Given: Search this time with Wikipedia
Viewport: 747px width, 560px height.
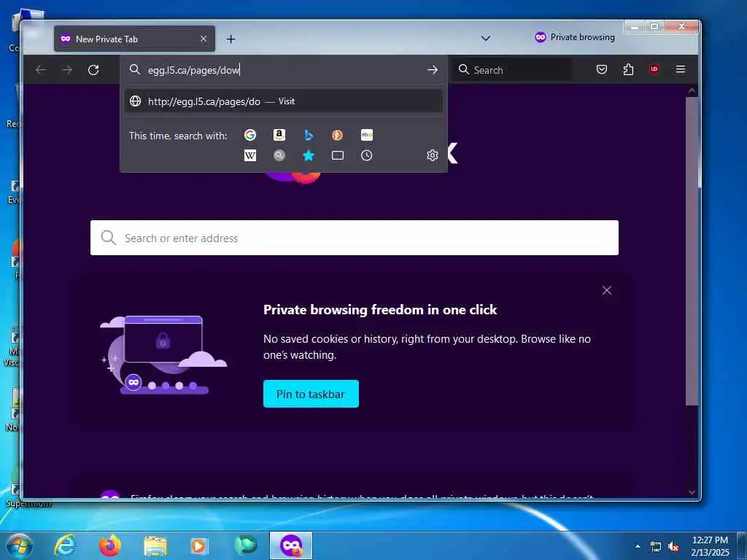Looking at the screenshot, I should (250, 155).
